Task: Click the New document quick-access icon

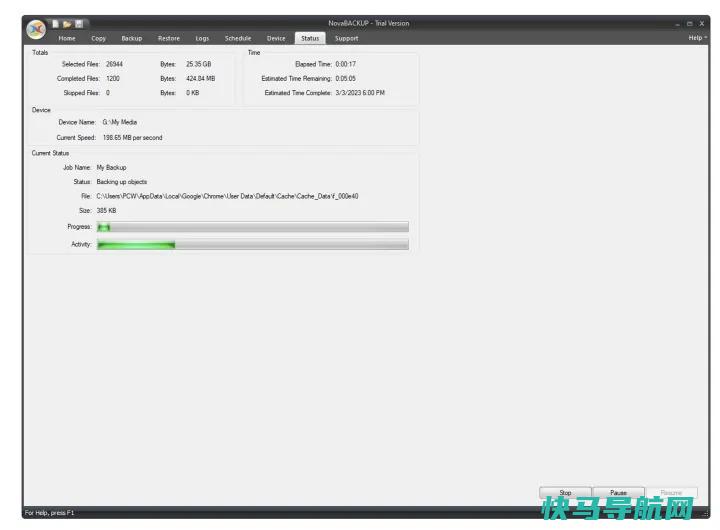Action: (x=55, y=23)
